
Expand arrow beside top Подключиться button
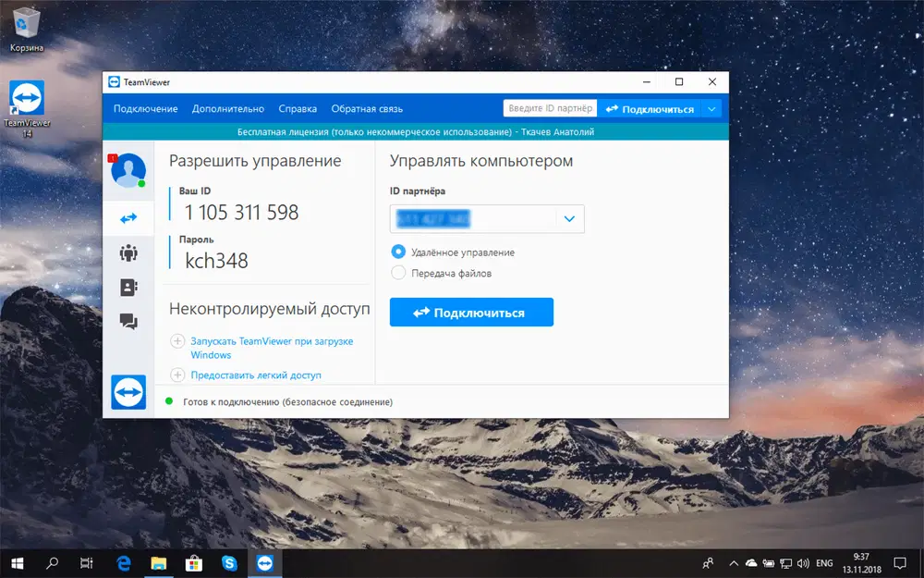[711, 108]
